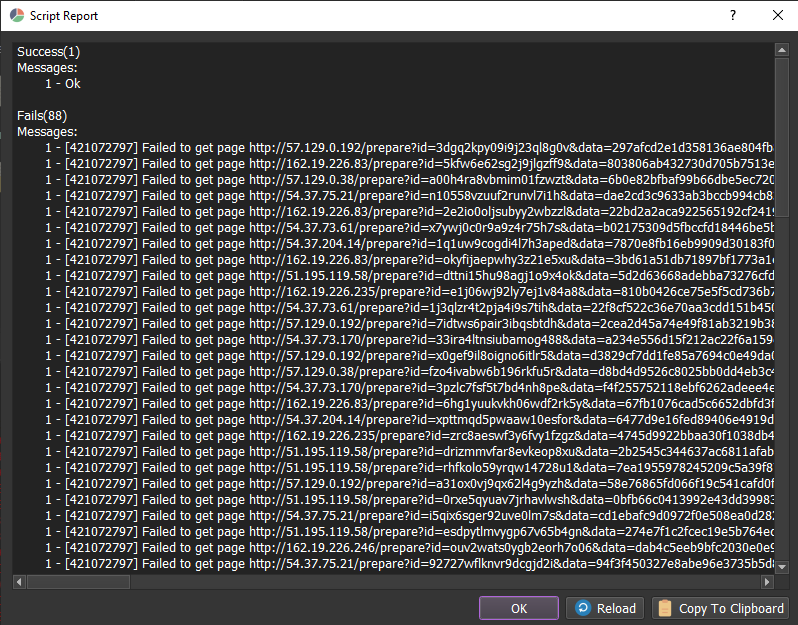Click the vertical scrollbar up arrow

782,49
